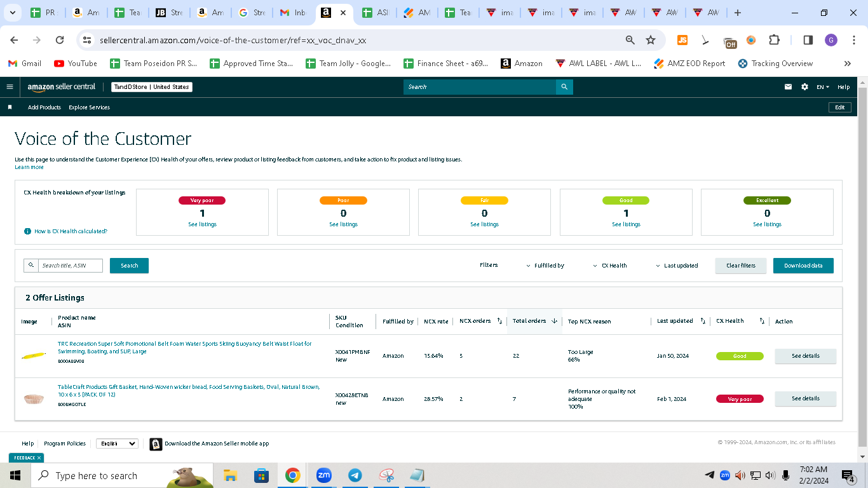Open Zoom from the taskbar
Viewport: 868px width, 488px height.
point(324,475)
